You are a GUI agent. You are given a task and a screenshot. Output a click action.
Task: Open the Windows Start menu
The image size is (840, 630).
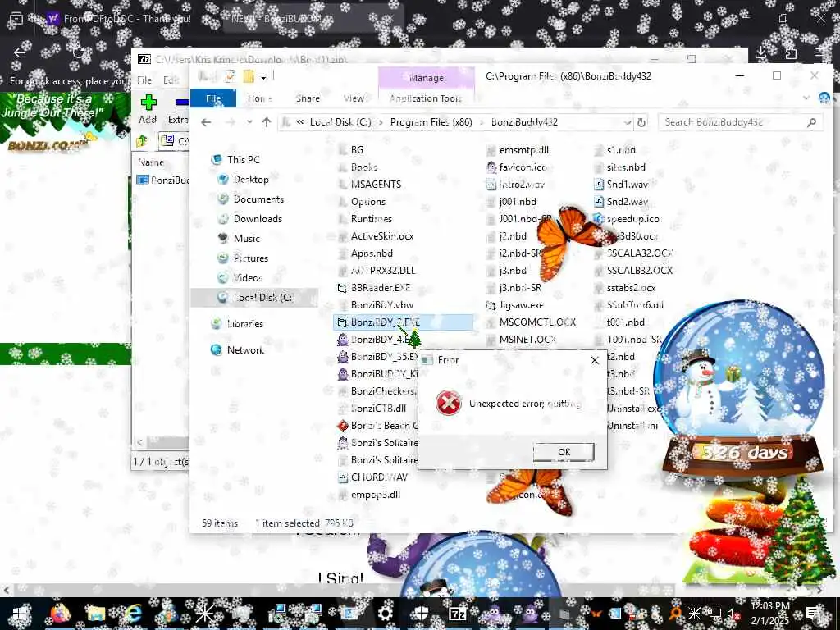click(20, 614)
